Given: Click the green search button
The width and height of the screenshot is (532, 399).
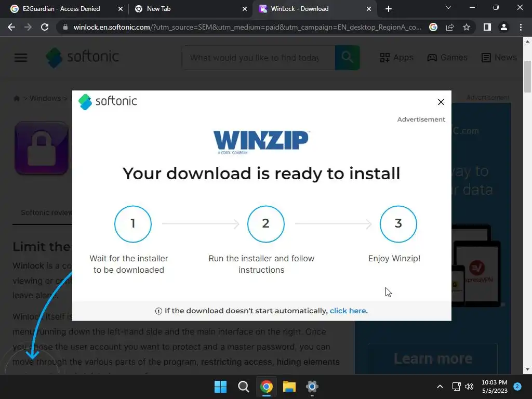Looking at the screenshot, I should 347,58.
